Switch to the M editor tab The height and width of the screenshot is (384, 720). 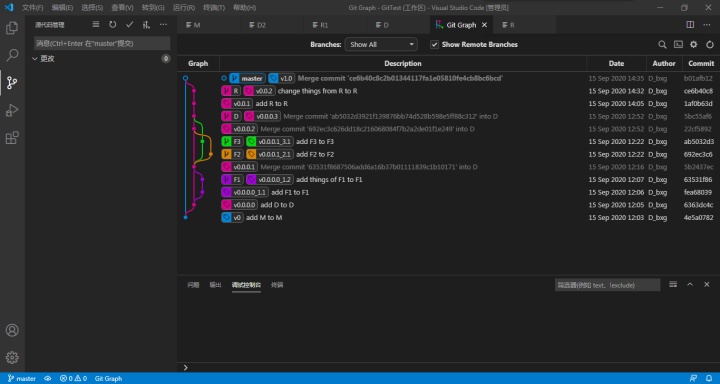click(x=209, y=25)
